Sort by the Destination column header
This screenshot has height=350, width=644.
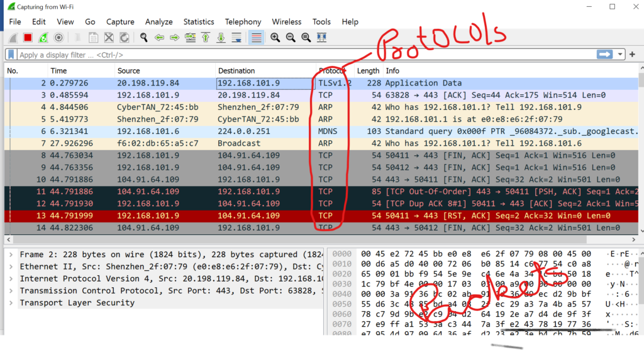click(x=265, y=70)
